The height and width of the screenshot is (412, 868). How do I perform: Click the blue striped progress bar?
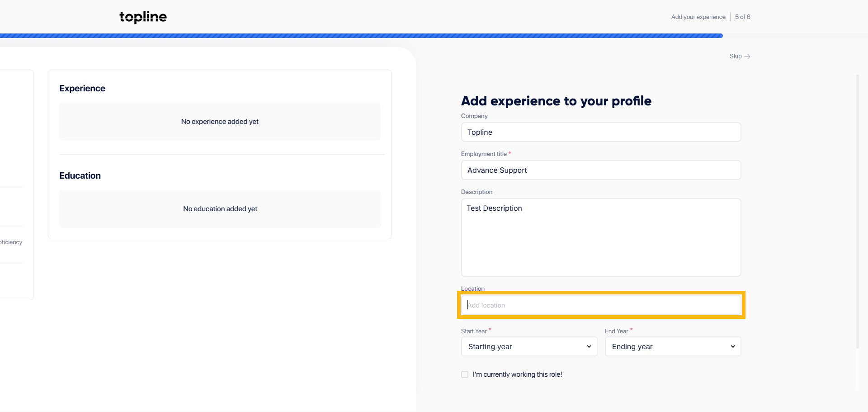click(362, 36)
